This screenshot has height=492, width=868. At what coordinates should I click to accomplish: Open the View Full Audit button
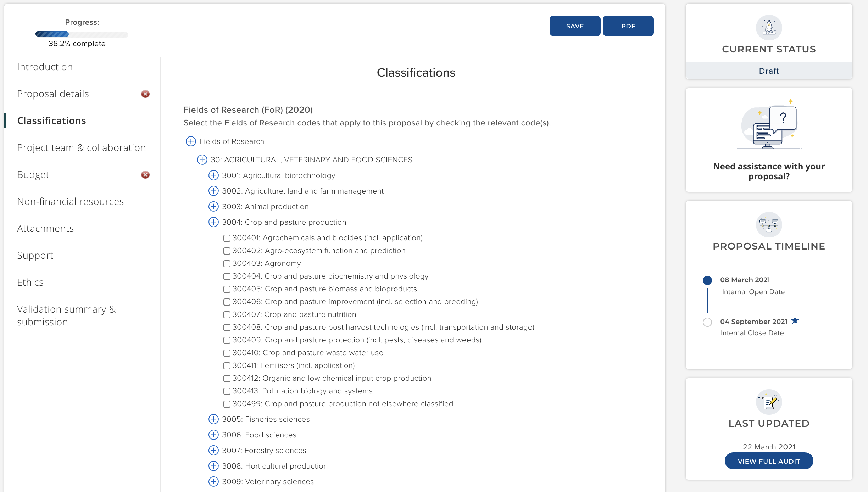pyautogui.click(x=769, y=461)
